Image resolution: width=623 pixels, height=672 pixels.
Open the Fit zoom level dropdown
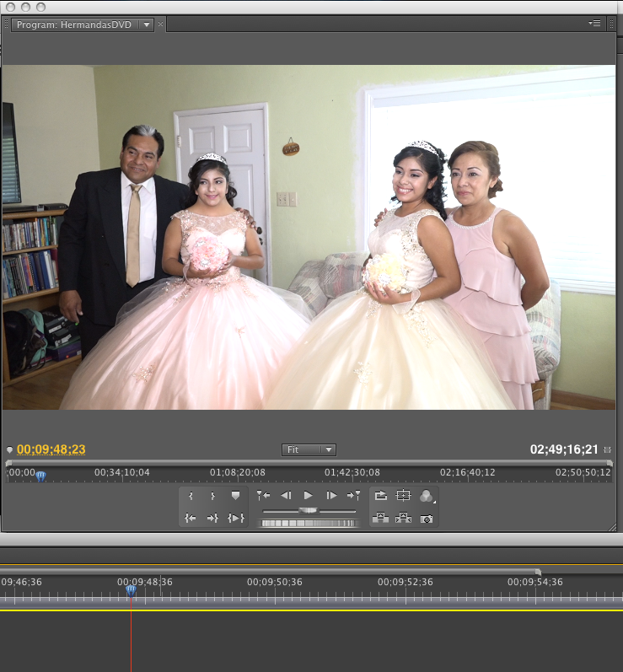point(309,450)
